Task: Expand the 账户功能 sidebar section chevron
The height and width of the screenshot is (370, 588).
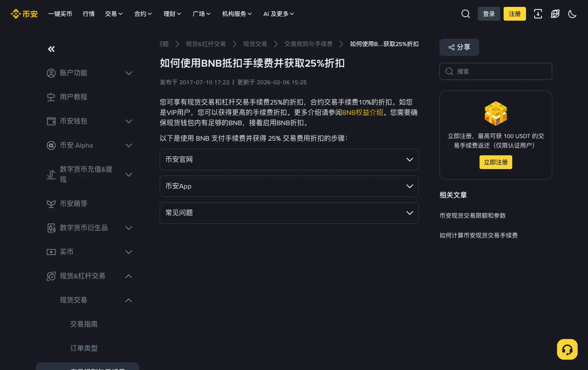Action: click(129, 73)
